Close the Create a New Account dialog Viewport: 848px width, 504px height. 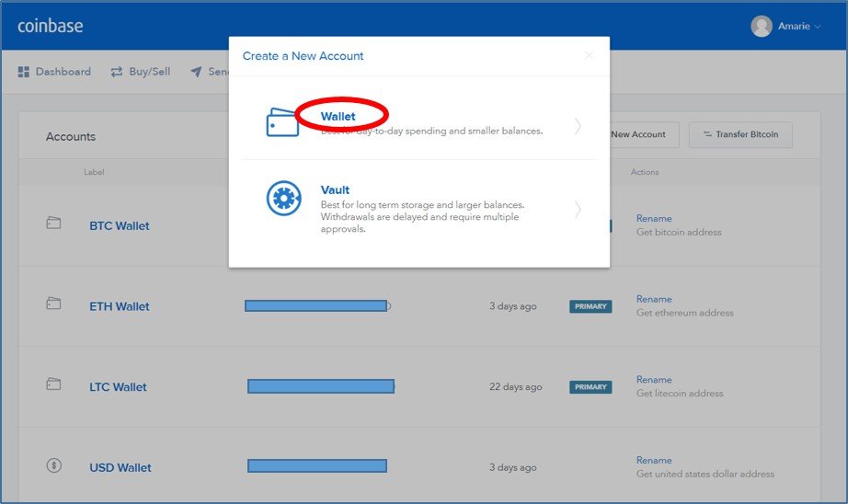click(589, 56)
